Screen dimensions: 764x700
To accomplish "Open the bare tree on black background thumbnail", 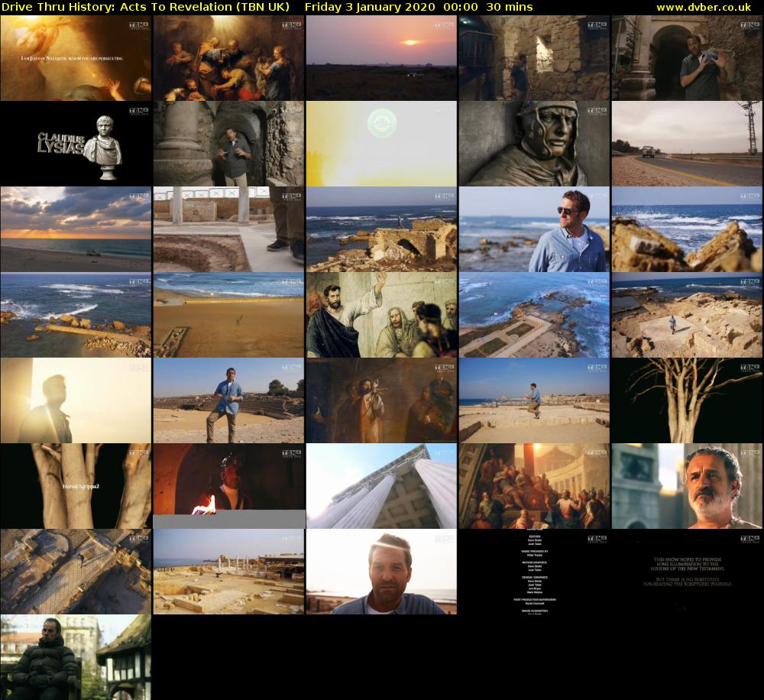I will (687, 400).
